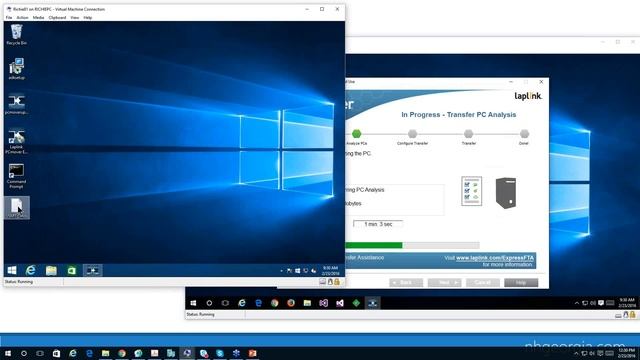The image size is (640, 360).
Task: Select the Laplink PCmover desktop shortcut
Action: pyautogui.click(x=16, y=142)
